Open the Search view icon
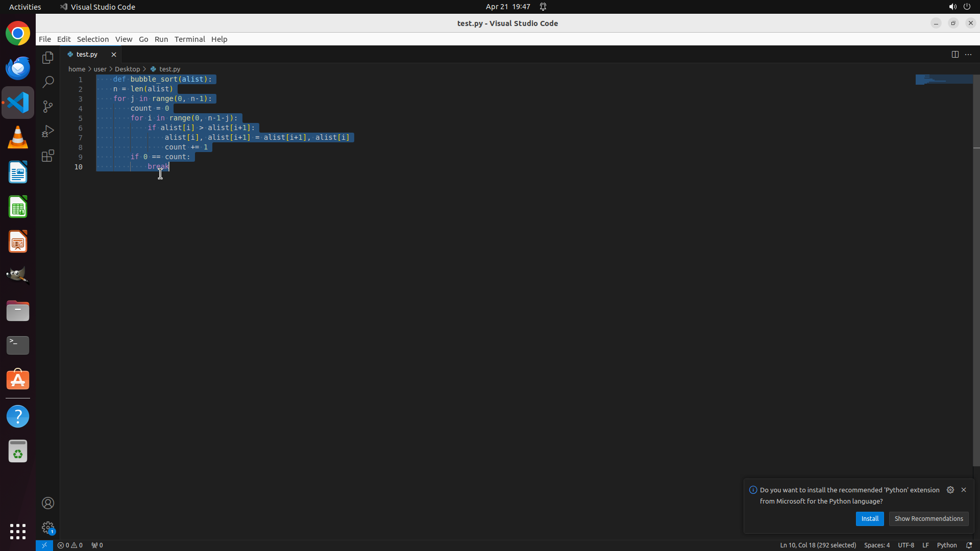Image resolution: width=980 pixels, height=551 pixels. (x=48, y=82)
